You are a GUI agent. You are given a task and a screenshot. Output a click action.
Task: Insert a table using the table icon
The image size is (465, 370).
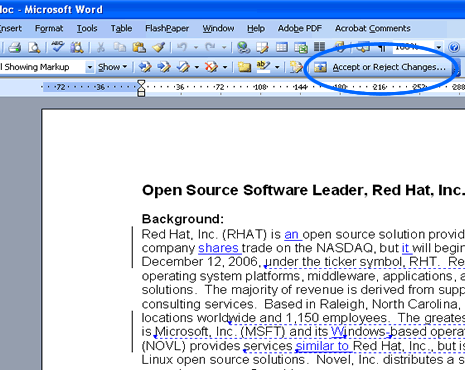[x=282, y=48]
